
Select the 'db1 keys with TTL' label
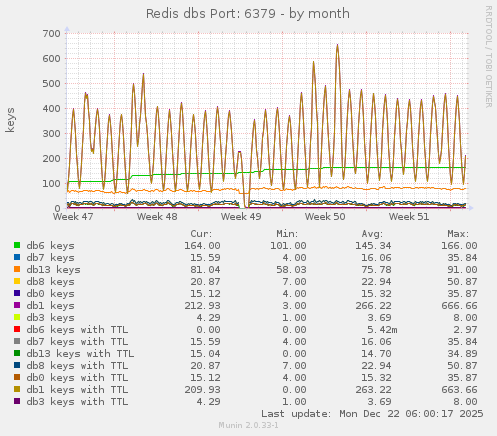point(77,390)
